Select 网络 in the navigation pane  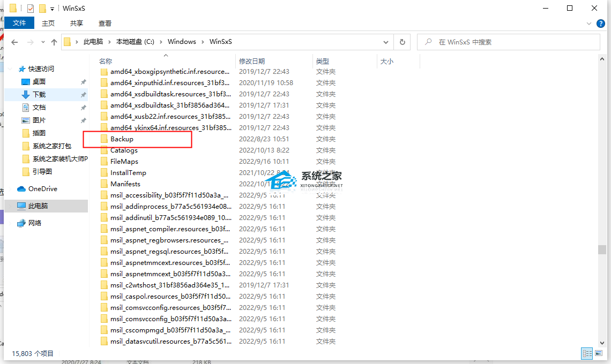[35, 223]
